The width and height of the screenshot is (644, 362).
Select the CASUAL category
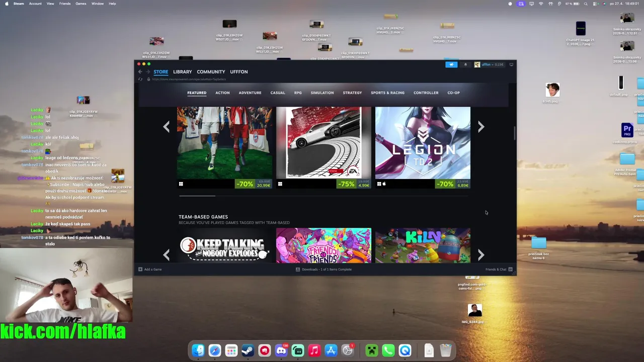(278, 93)
